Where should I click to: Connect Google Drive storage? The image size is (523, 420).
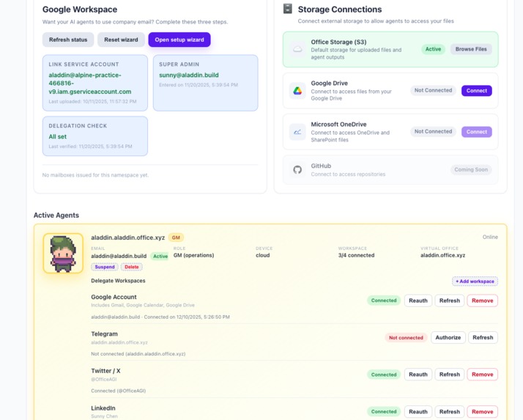[x=477, y=90]
